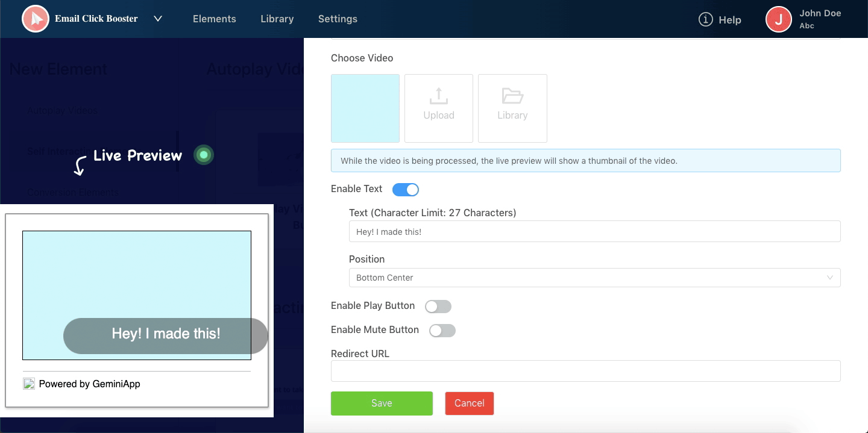Open the Position dropdown showing Bottom Center

click(594, 278)
